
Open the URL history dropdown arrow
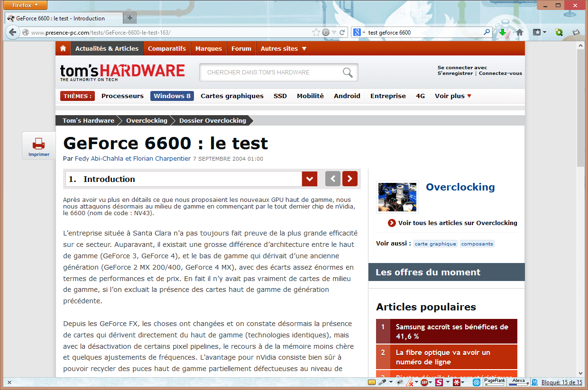[334, 32]
